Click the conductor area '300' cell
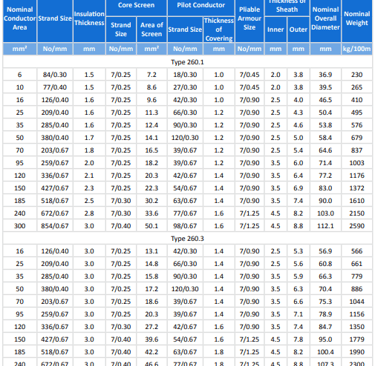Viewport: 375px width, 366px height. [x=20, y=226]
